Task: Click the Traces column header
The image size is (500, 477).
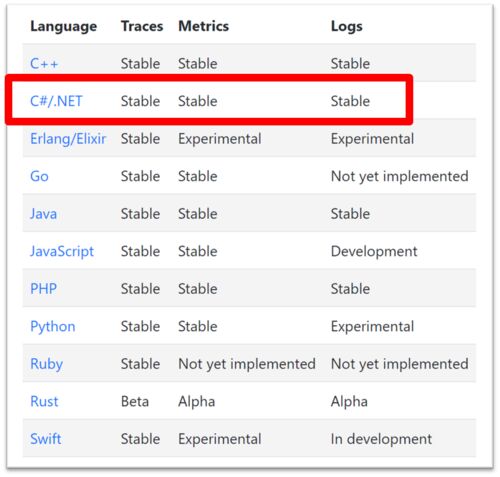Action: 142,26
